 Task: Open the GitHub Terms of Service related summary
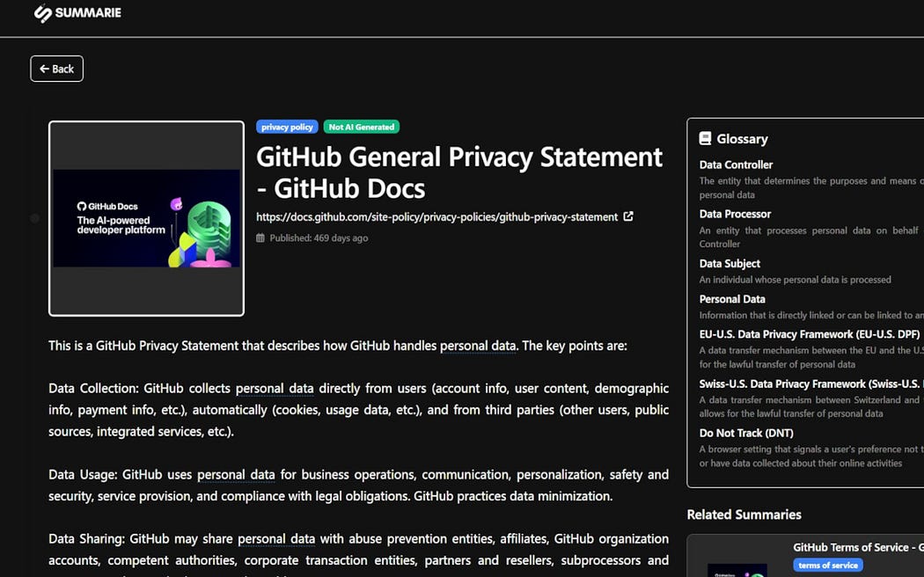(859, 548)
